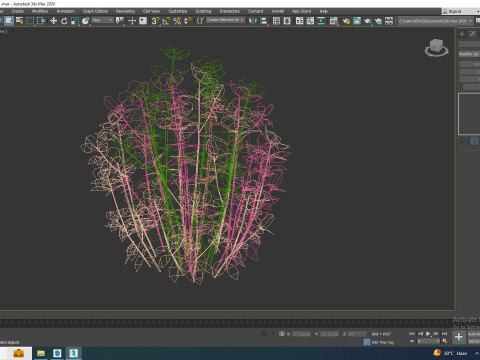Open the Modifiers menu
This screenshot has height=360, width=480.
click(40, 11)
